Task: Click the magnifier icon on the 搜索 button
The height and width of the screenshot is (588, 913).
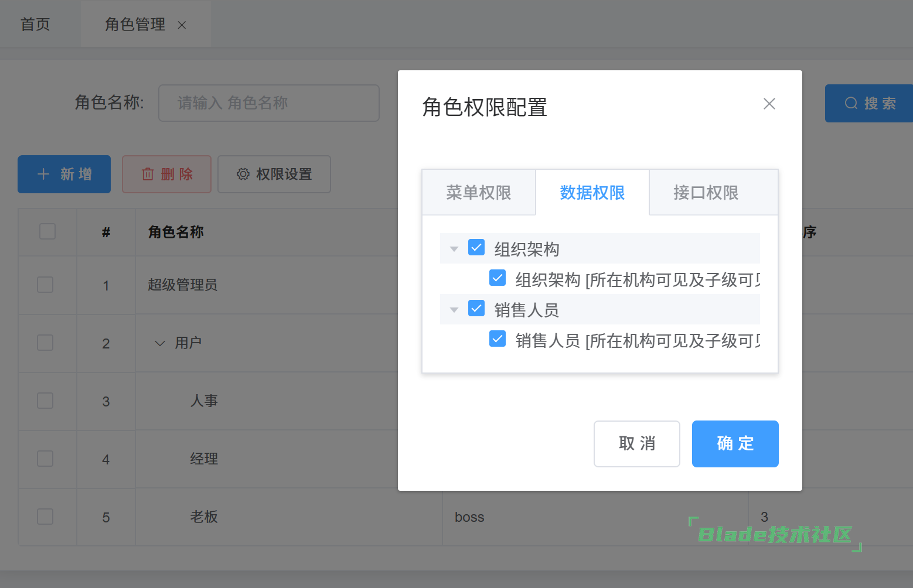Action: pyautogui.click(x=850, y=104)
